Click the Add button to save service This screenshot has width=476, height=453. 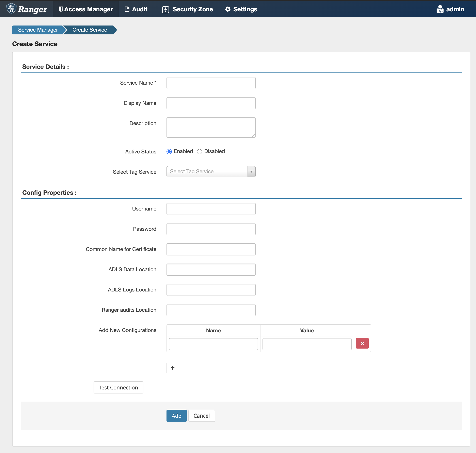pyautogui.click(x=176, y=416)
